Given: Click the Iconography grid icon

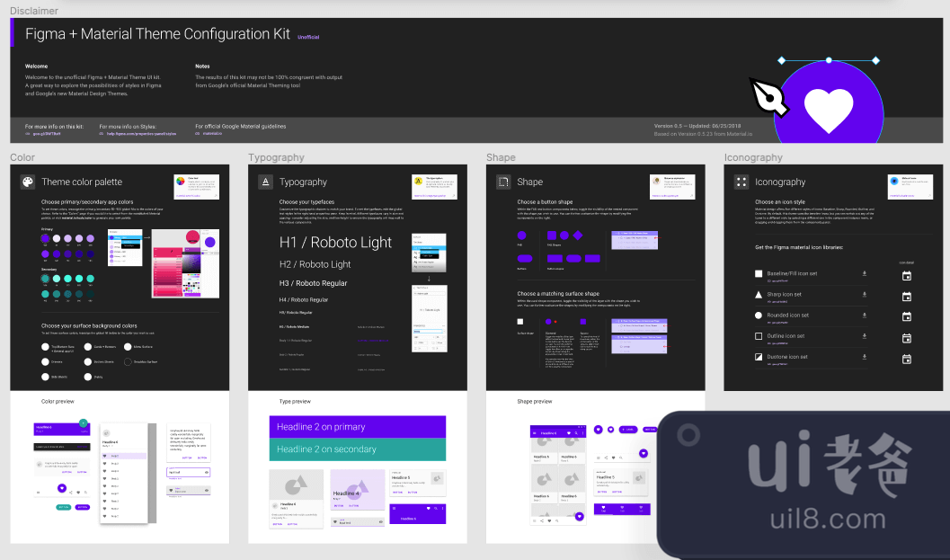Looking at the screenshot, I should click(741, 182).
